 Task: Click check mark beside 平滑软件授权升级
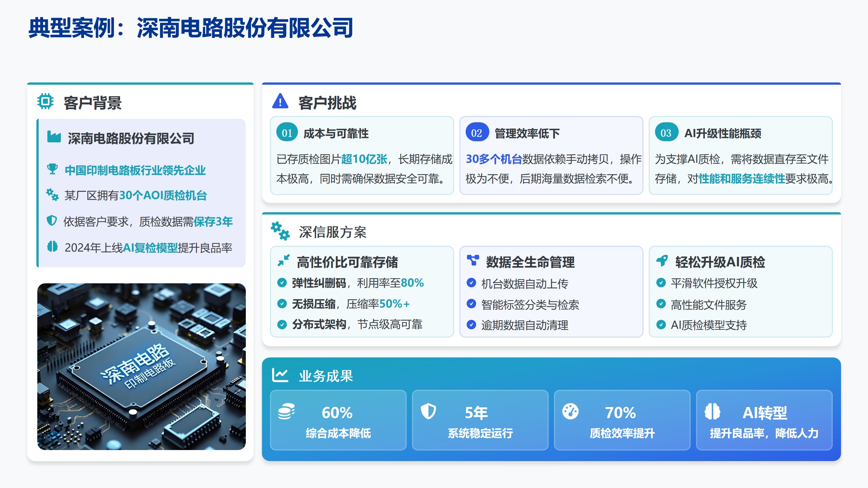pyautogui.click(x=661, y=283)
